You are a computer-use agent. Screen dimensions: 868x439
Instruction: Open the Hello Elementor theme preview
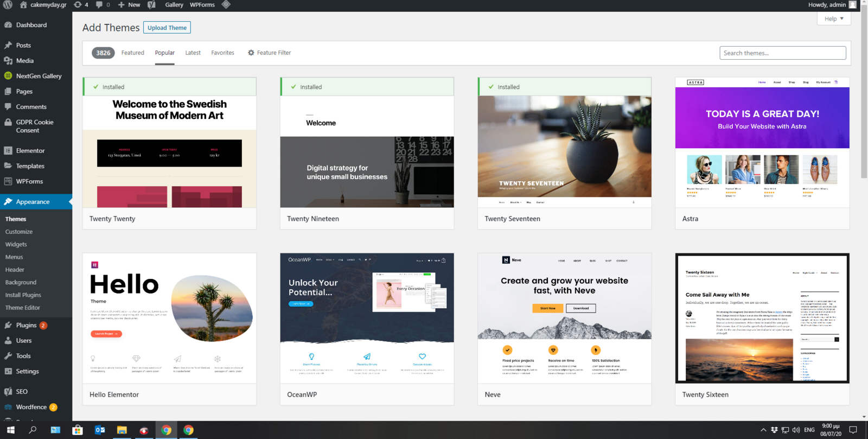click(169, 329)
